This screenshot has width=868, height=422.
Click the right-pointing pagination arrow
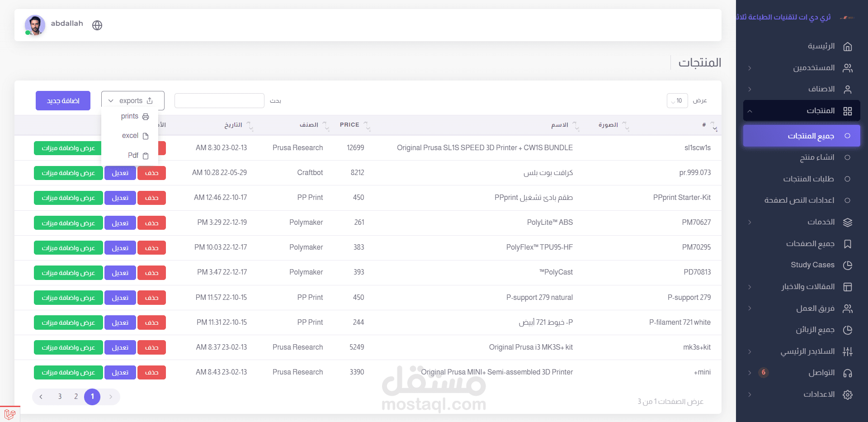[111, 397]
